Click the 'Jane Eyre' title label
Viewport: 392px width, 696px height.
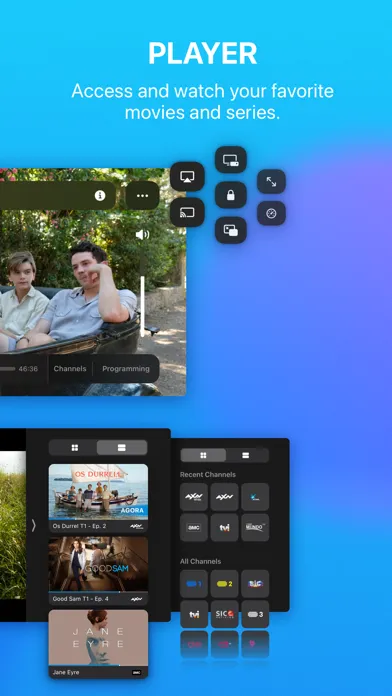(x=66, y=672)
